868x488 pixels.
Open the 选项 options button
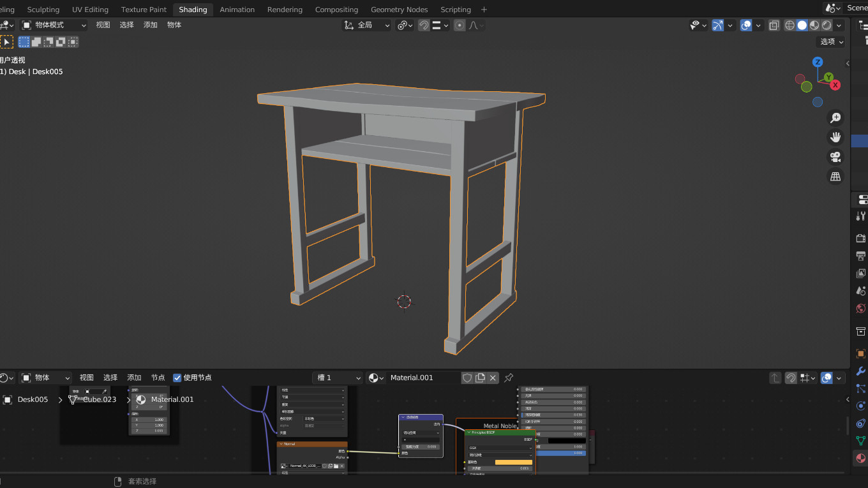click(x=831, y=41)
